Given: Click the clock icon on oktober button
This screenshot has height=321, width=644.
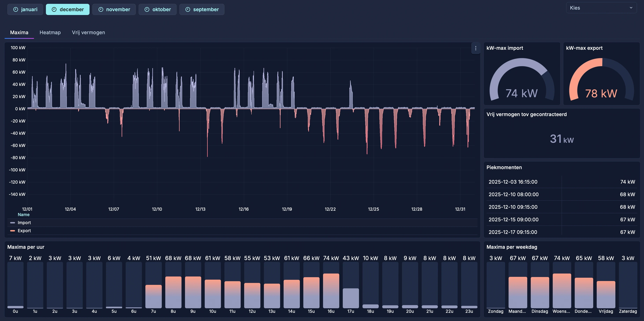Looking at the screenshot, I should point(147,9).
